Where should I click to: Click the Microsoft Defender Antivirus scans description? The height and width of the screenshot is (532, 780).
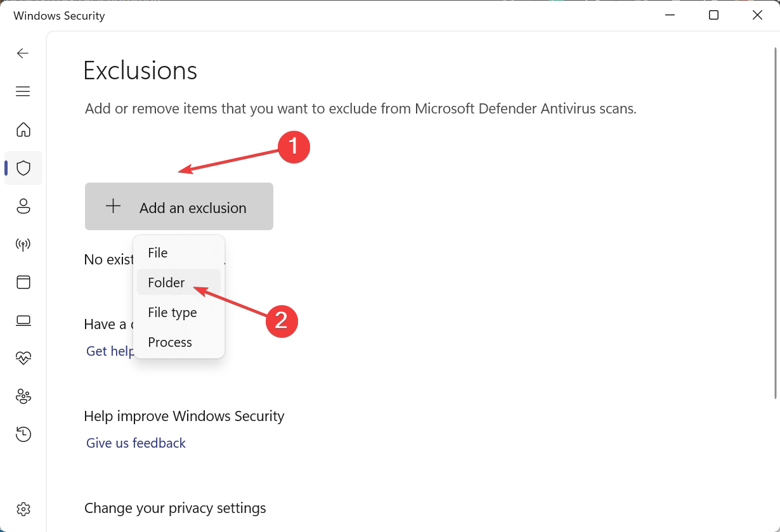pyautogui.click(x=361, y=108)
